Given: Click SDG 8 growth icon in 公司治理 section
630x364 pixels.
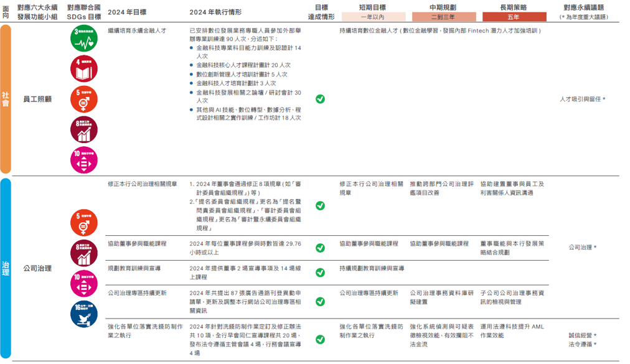Looking at the screenshot, I should tap(84, 253).
